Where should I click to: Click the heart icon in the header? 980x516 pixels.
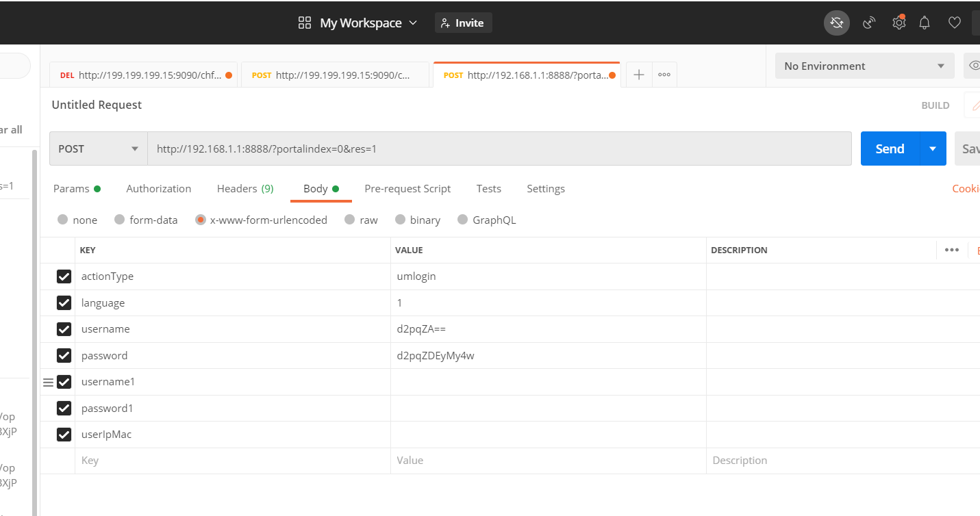coord(954,23)
